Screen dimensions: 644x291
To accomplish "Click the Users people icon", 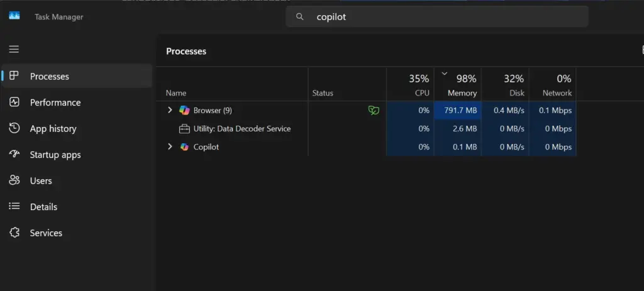I will point(14,180).
